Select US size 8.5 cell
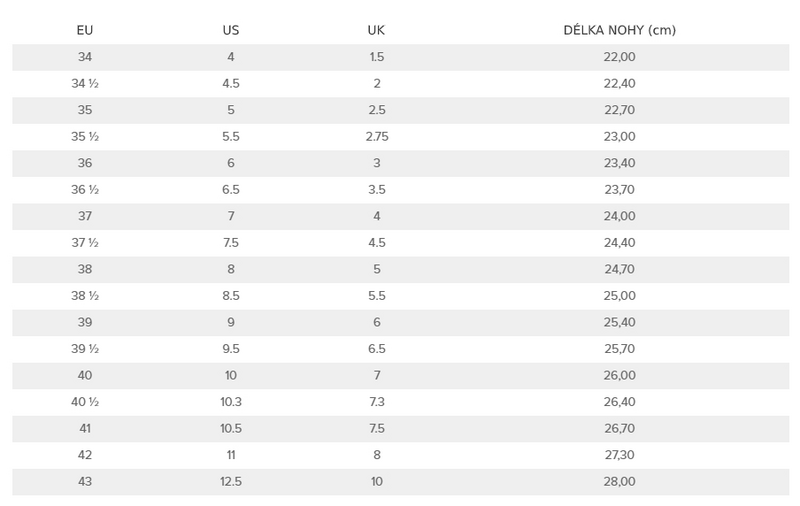 click(231, 296)
